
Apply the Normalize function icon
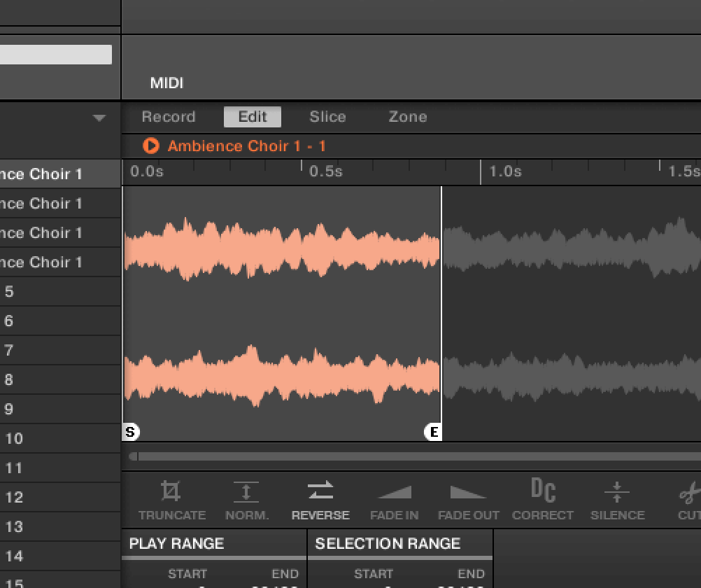[x=246, y=491]
